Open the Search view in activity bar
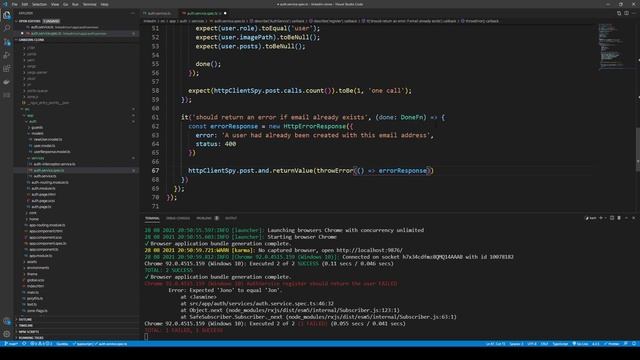Image resolution: width=640 pixels, height=360 pixels. coord(7,29)
